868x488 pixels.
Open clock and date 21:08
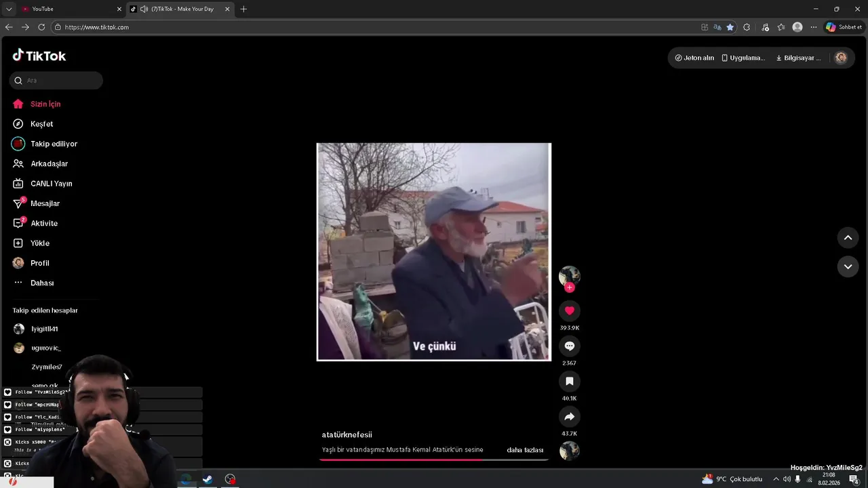(829, 479)
